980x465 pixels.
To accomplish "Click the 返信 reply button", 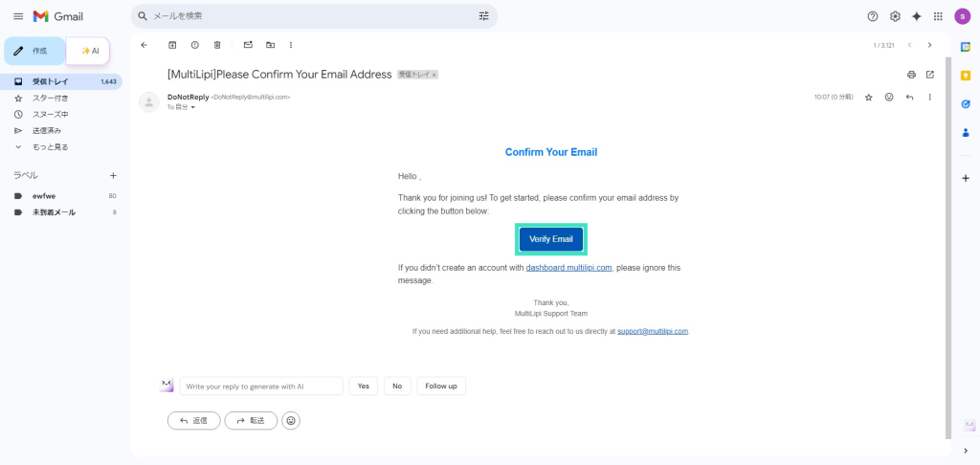I will point(193,421).
